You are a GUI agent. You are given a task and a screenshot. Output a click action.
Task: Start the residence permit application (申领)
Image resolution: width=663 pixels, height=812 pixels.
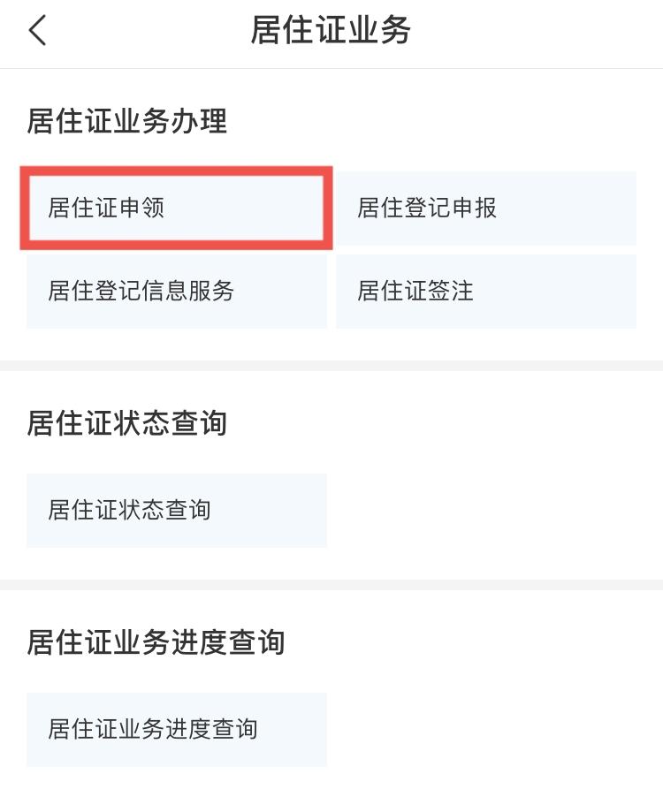pyautogui.click(x=177, y=209)
